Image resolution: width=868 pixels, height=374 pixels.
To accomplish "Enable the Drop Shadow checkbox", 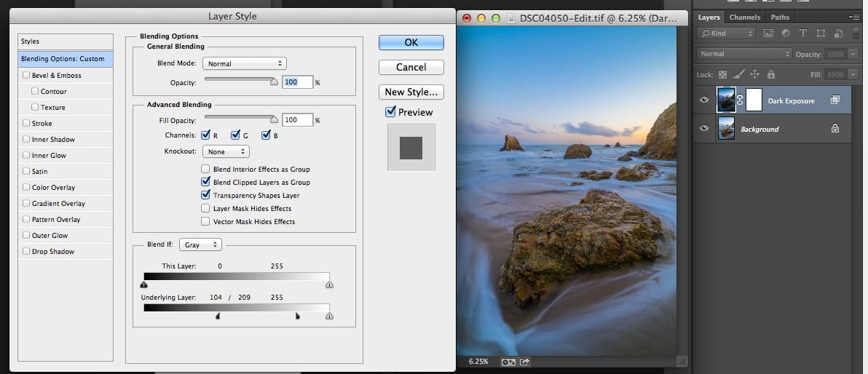I will (26, 251).
